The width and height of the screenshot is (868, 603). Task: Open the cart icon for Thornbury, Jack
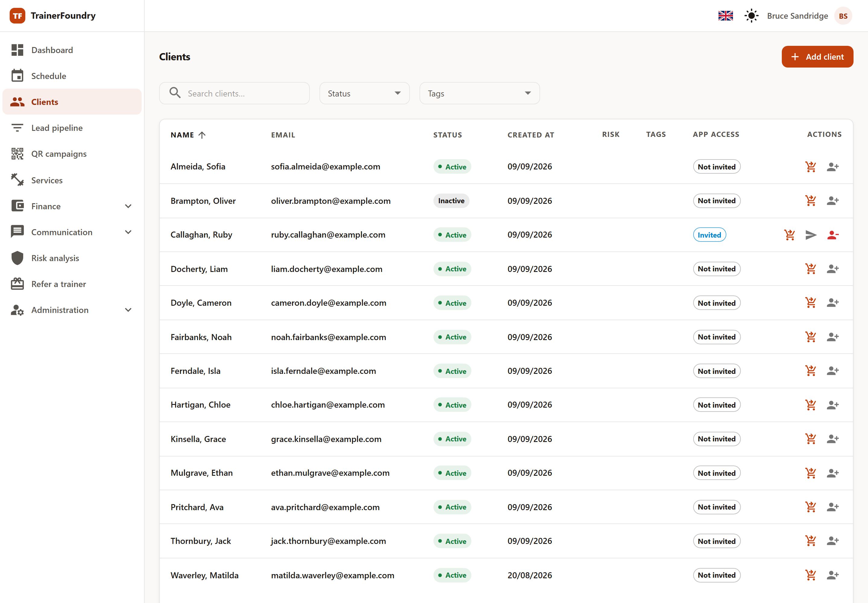coord(811,541)
